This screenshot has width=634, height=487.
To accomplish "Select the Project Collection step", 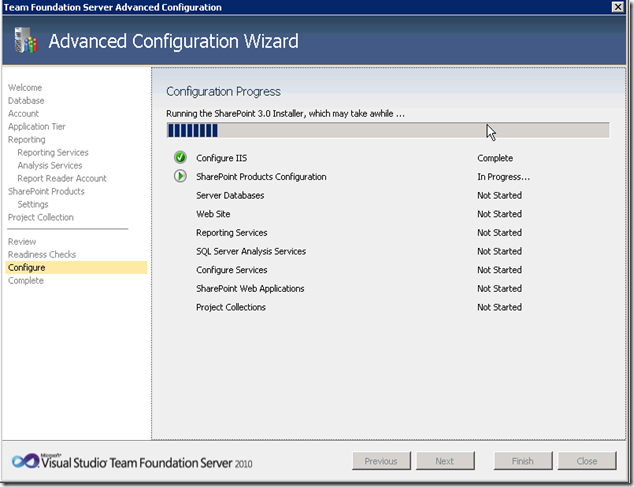I will click(41, 217).
